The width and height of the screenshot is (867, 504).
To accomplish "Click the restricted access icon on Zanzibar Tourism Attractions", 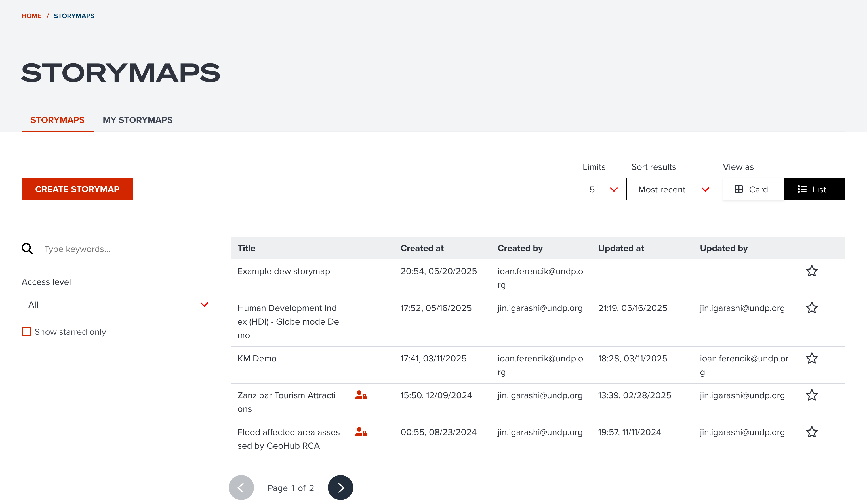I will point(361,396).
